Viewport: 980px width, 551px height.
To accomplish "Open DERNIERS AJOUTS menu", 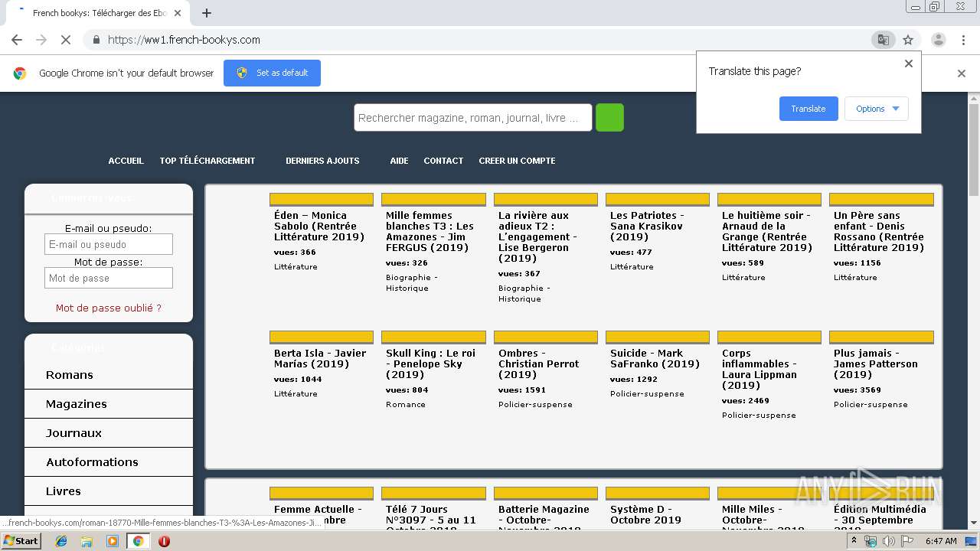I will point(322,161).
